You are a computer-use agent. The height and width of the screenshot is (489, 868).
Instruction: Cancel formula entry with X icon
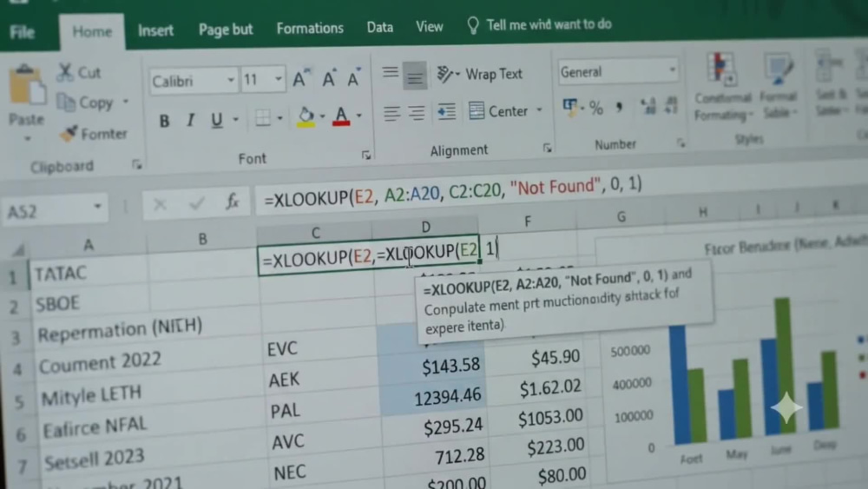coord(160,205)
